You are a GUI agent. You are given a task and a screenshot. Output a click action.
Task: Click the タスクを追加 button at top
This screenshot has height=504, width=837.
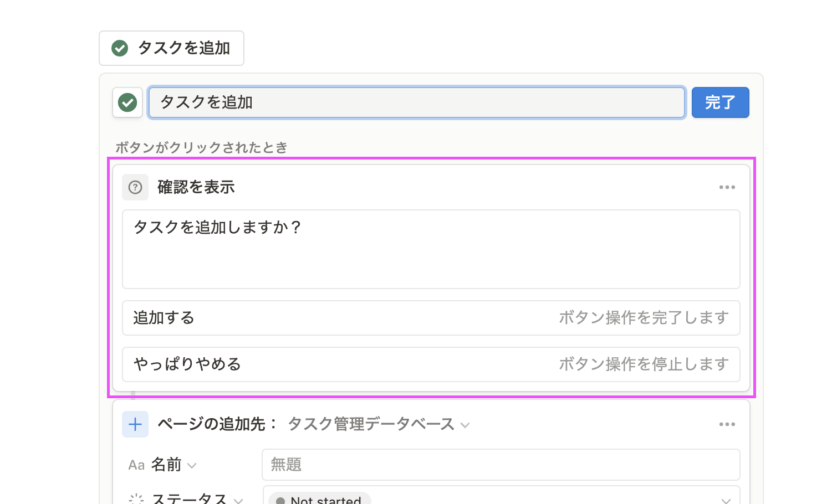pyautogui.click(x=171, y=48)
